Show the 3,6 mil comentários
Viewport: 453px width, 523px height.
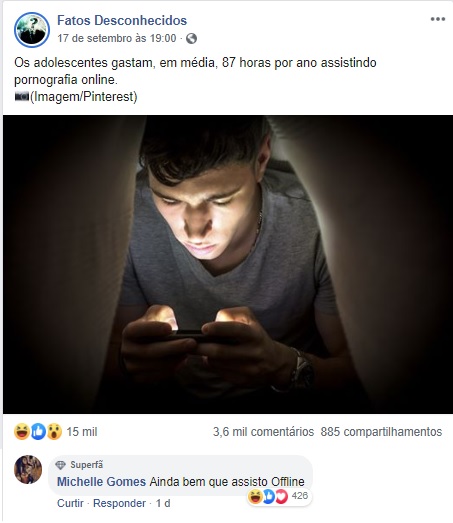[x=263, y=432]
